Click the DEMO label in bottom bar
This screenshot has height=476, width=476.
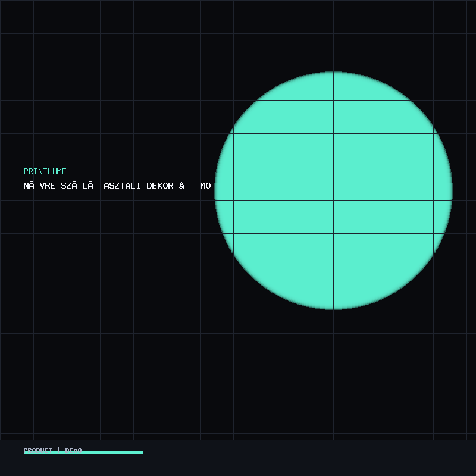click(74, 450)
